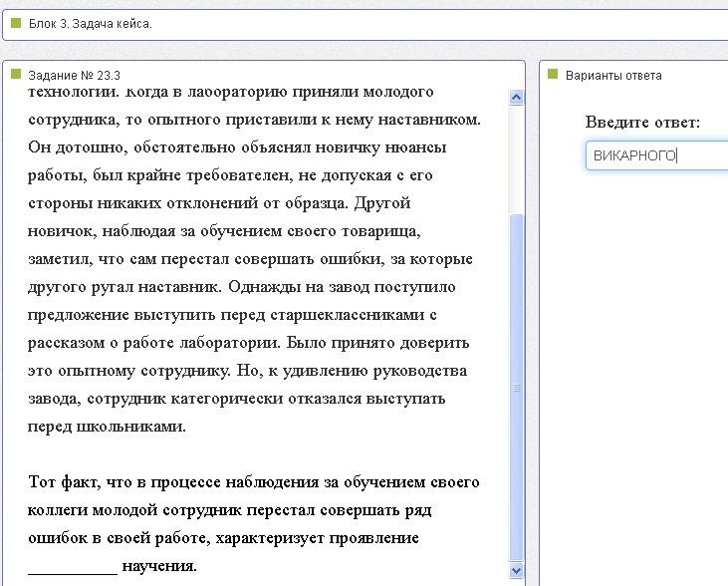This screenshot has width=728, height=586.
Task: Click the line starting "рассказом о работе лаборатории"
Action: (x=248, y=343)
